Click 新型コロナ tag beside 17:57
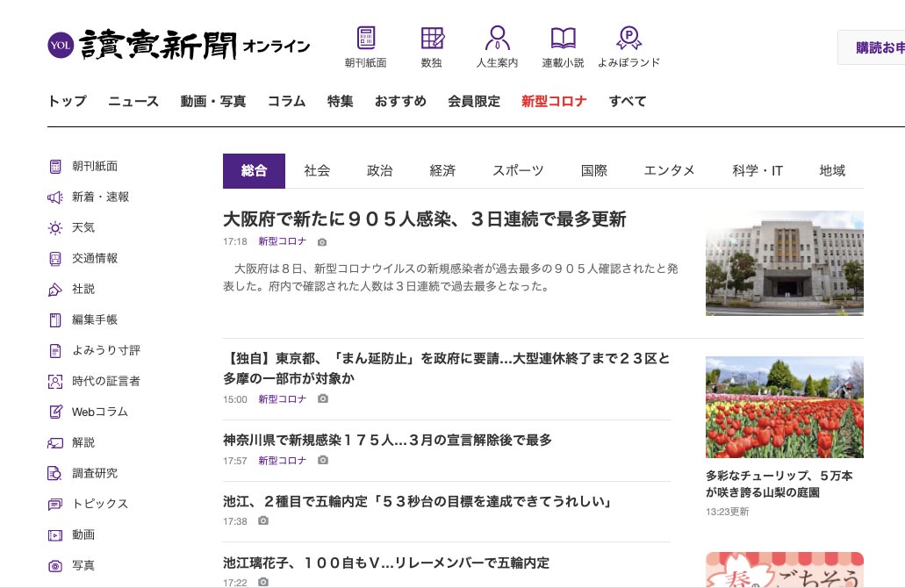 [283, 461]
